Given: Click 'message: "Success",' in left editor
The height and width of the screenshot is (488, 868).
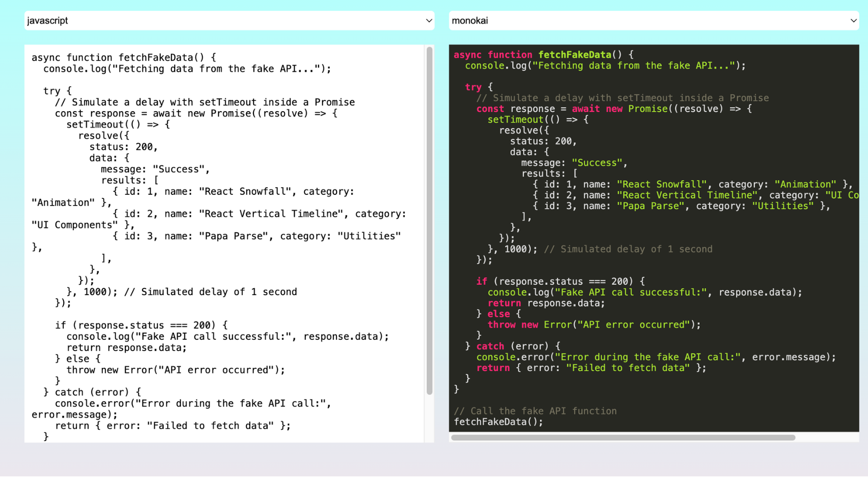Looking at the screenshot, I should click(x=155, y=169).
